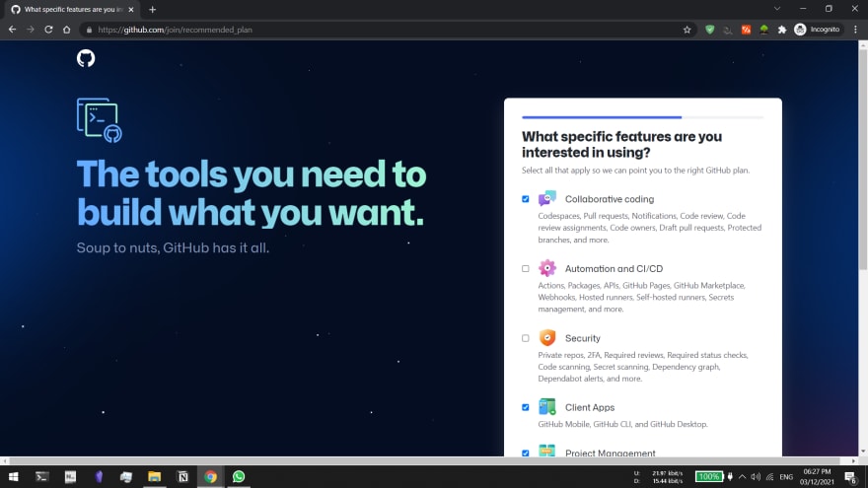Click the Collaborative coding chat icon

[x=546, y=198]
